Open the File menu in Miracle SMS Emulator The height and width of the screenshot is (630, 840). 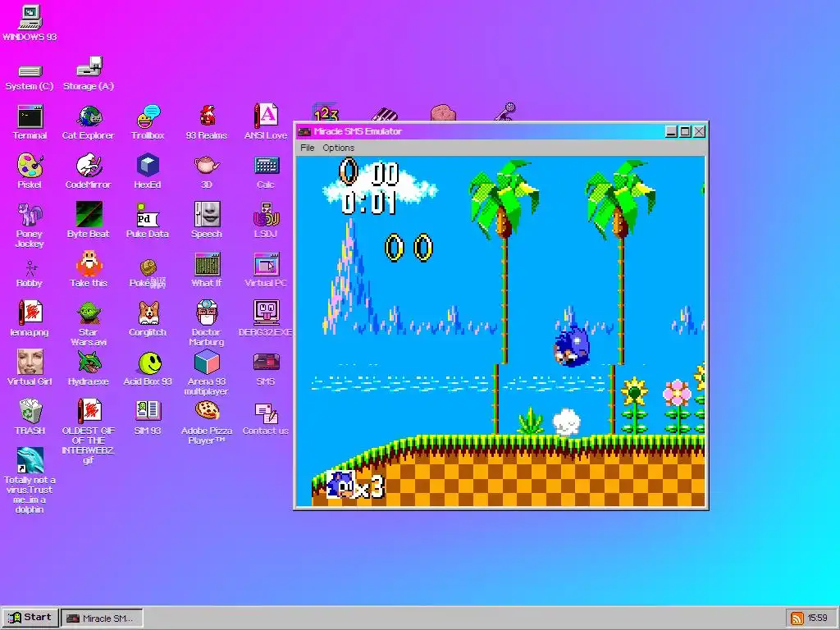(307, 148)
